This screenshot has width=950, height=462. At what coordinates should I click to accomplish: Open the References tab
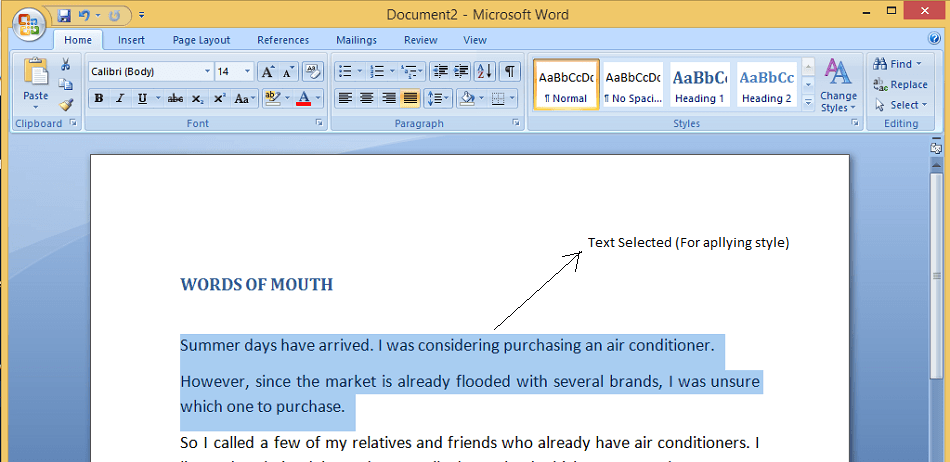click(283, 40)
